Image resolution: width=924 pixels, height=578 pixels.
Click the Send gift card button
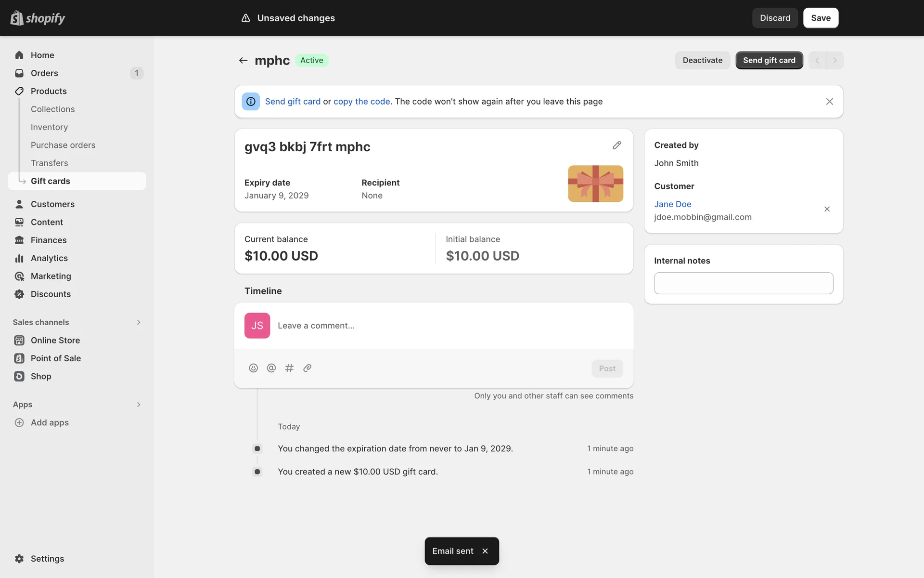769,60
